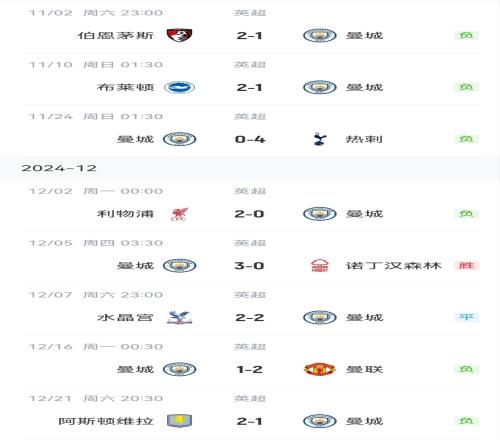Click the Crystal Palace crest
Image resolution: width=500 pixels, height=440 pixels.
pyautogui.click(x=179, y=317)
